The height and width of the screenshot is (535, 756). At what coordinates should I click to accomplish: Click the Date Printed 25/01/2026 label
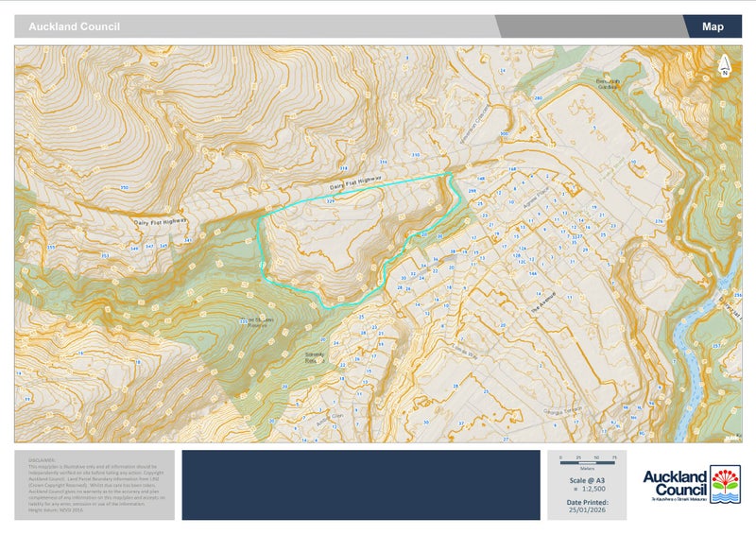coord(587,506)
